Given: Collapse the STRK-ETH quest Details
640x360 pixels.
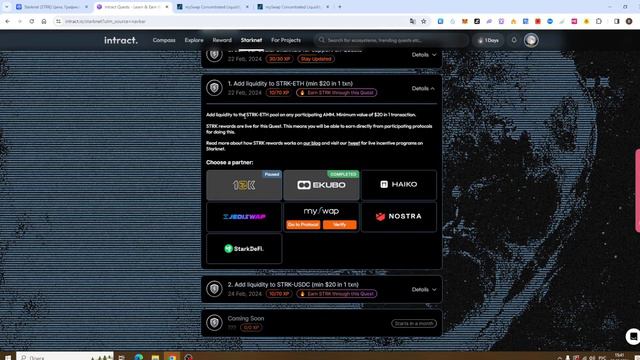Looking at the screenshot, I should tap(423, 88).
